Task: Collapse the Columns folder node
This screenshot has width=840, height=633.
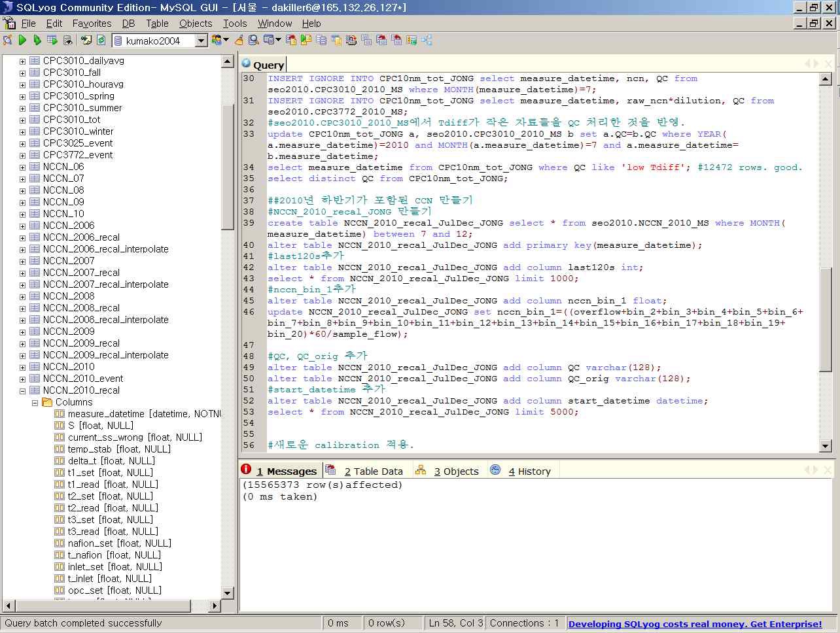Action: 35,402
